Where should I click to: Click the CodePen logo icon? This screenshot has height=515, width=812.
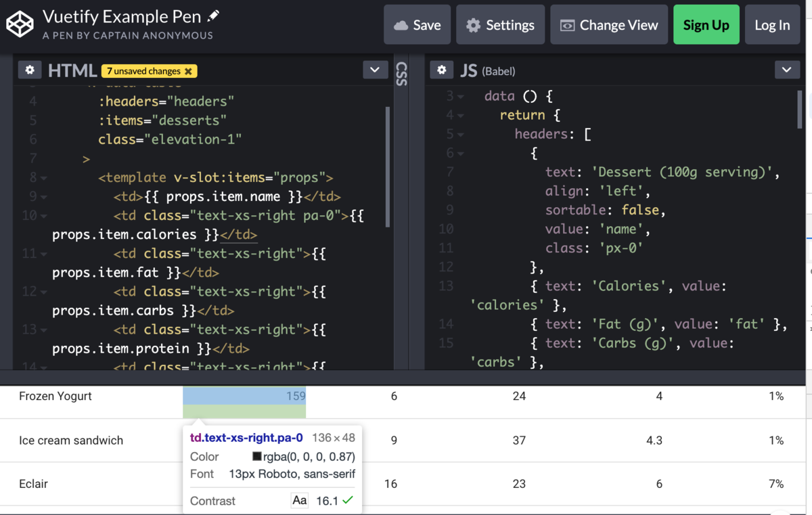click(20, 25)
